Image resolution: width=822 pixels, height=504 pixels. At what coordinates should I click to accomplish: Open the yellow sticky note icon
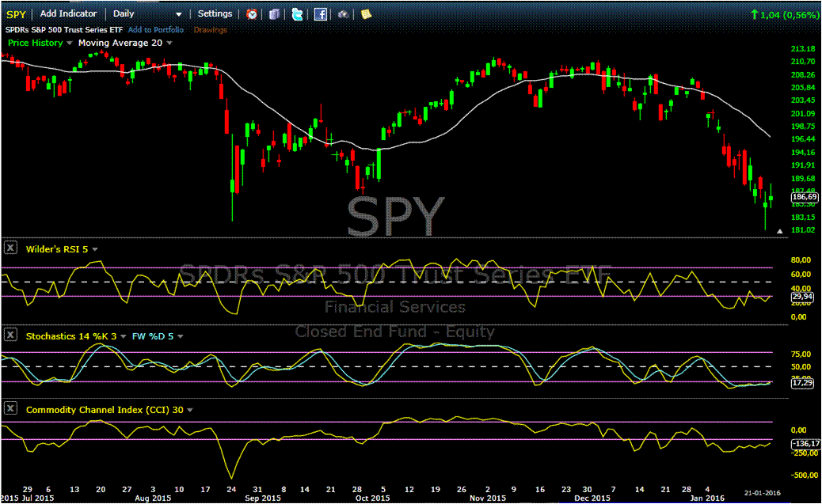click(x=366, y=14)
